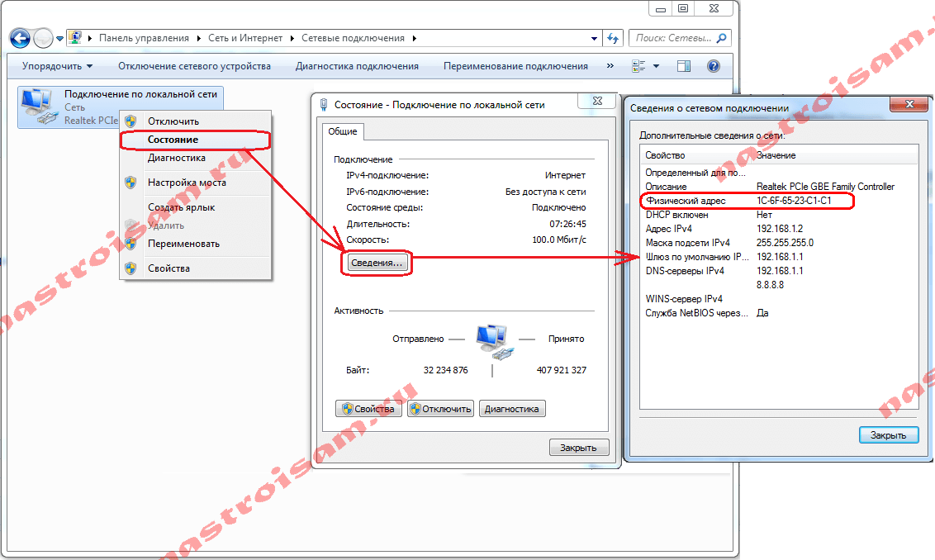Select the local network connection adapter icon
Image resolution: width=935 pixels, height=560 pixels.
pyautogui.click(x=36, y=106)
